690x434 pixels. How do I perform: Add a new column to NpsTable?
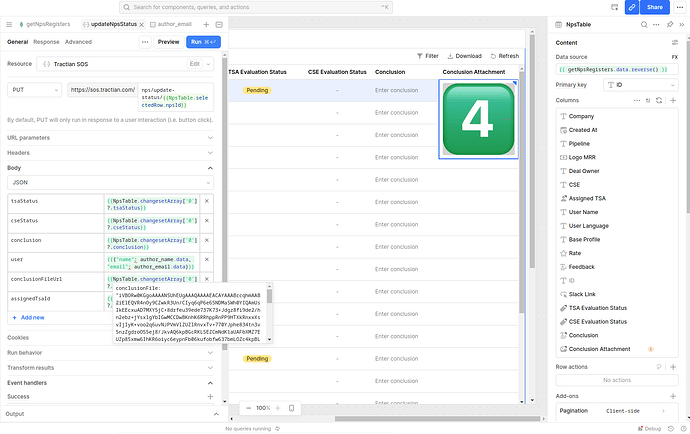pyautogui.click(x=673, y=100)
